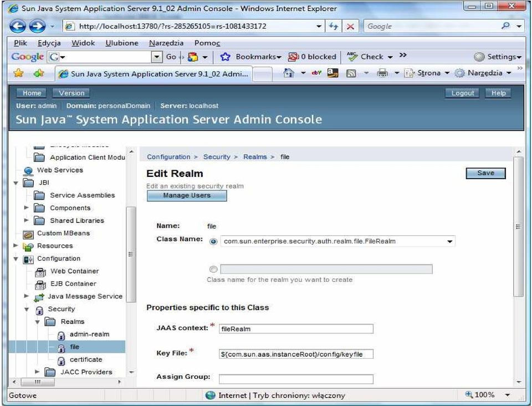Add to Favorites with green plus star

point(39,73)
